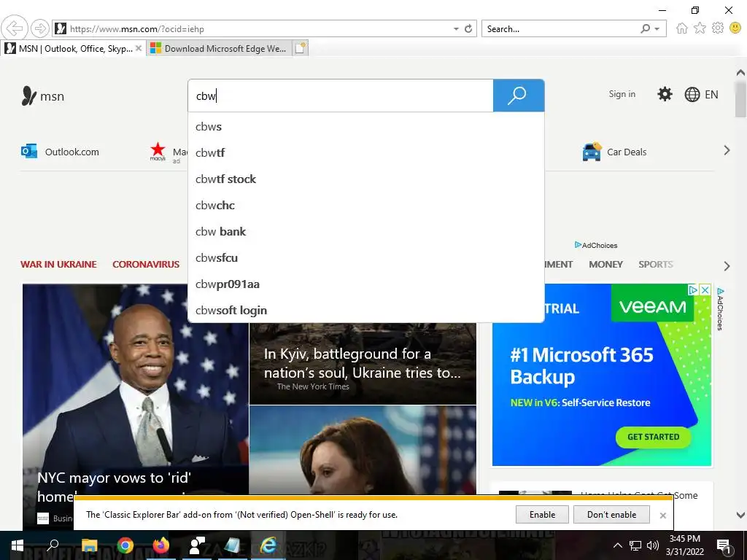747x560 pixels.
Task: Open the Car Deals shortcut
Action: 614,152
